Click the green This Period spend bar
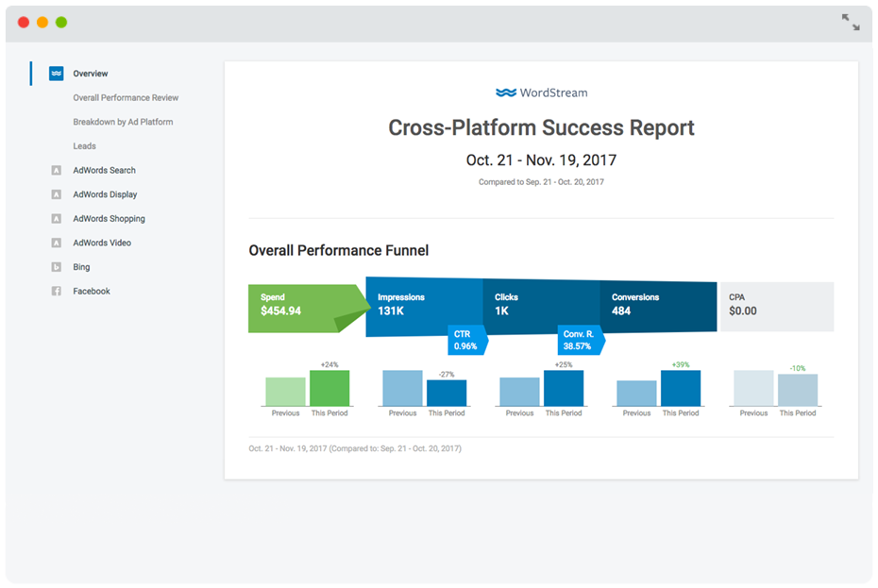 tap(329, 388)
